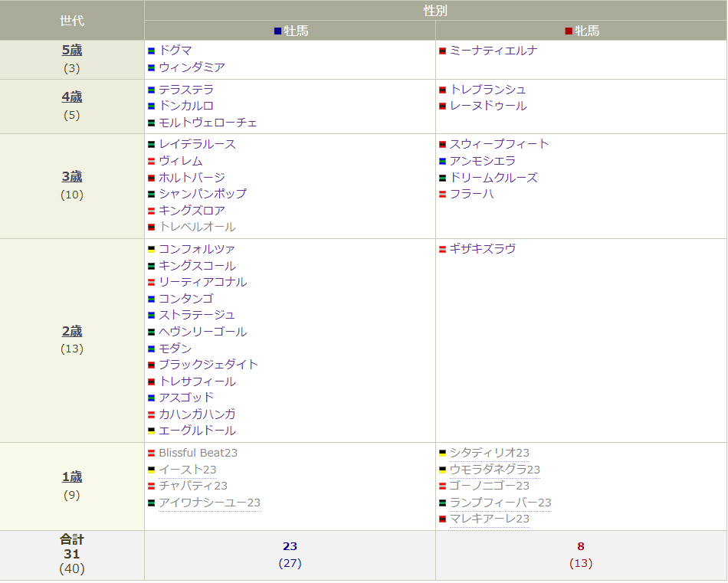Click the flag icon next to ギザキズラヴ
Image resolution: width=728 pixels, height=583 pixels.
[444, 249]
